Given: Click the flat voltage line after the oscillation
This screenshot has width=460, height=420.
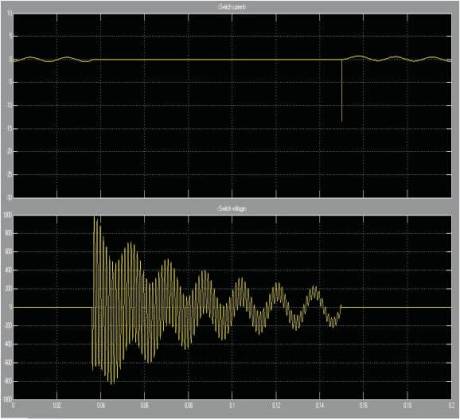Looking at the screenshot, I should click(x=396, y=307).
